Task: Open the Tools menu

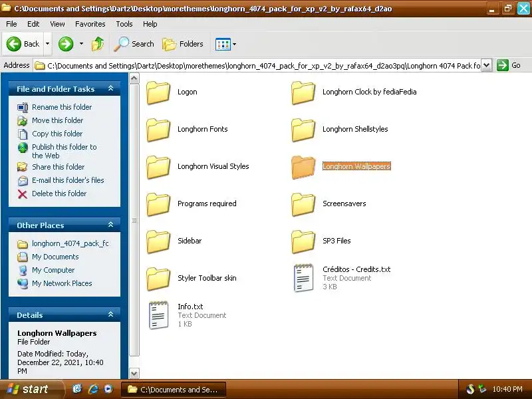Action: 124,24
